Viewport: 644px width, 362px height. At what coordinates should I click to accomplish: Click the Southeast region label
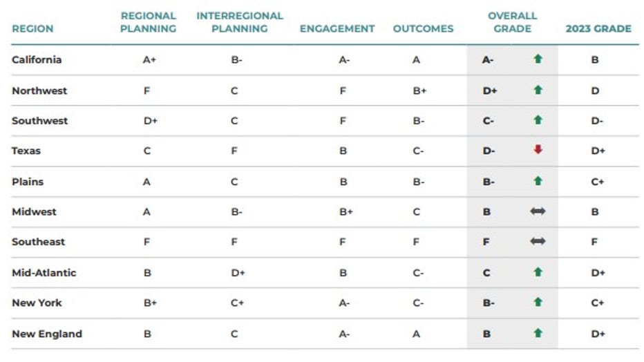39,242
